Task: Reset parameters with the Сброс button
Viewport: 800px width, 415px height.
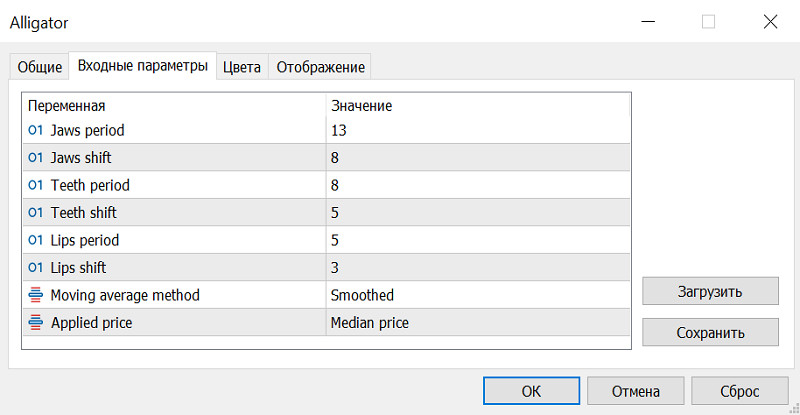Action: (x=739, y=391)
